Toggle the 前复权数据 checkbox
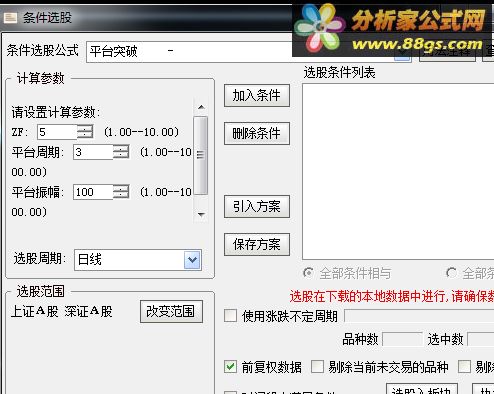Image resolution: width=494 pixels, height=394 pixels. pos(231,367)
